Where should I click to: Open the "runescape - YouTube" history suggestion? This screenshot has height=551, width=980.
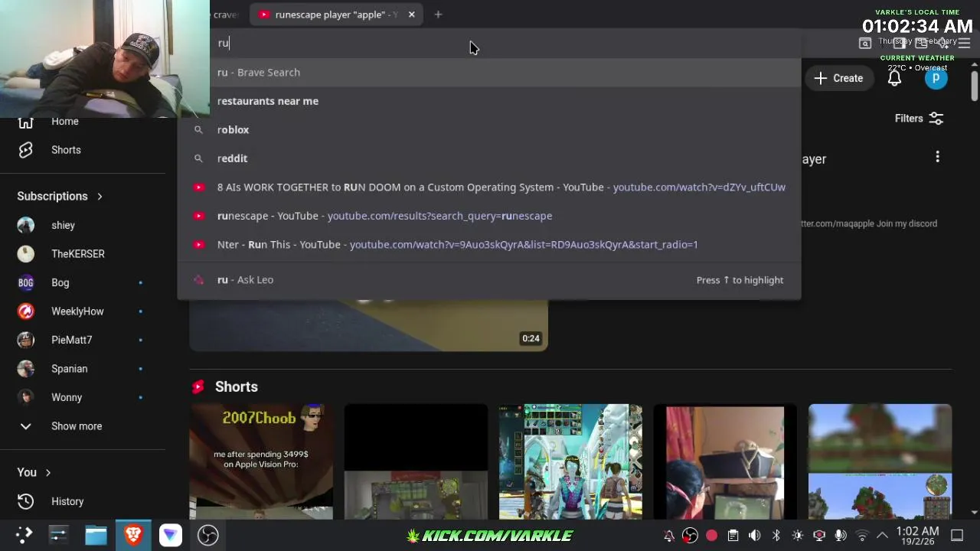(x=490, y=216)
